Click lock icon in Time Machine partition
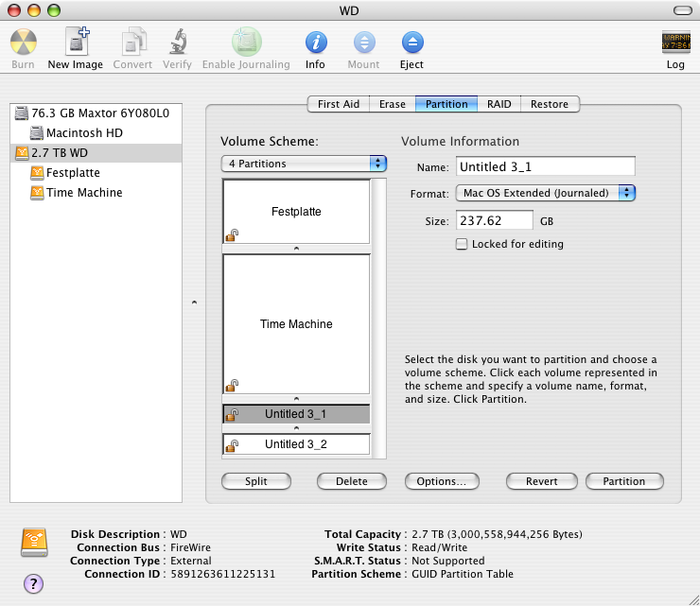 tap(232, 385)
